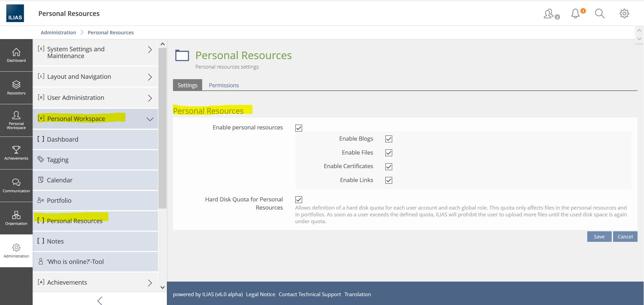Open Administration in the main sidebar
Image resolution: width=644 pixels, height=305 pixels.
click(x=16, y=251)
